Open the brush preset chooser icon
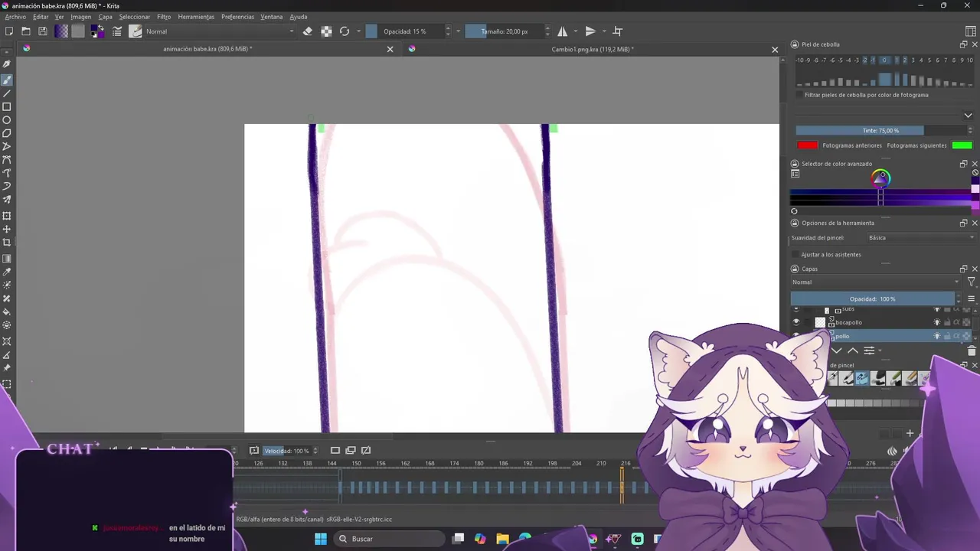The image size is (980, 551). [136, 31]
